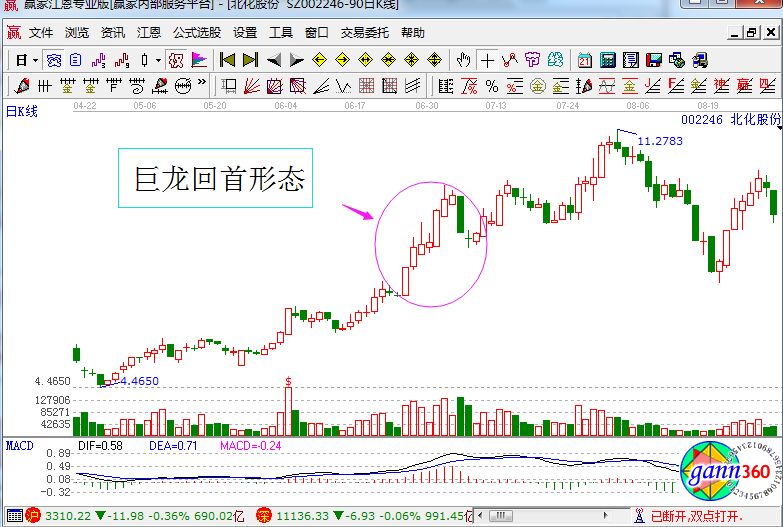Open the calendar icon in toolbar
Viewport: 783px width, 527px height.
click(x=584, y=60)
